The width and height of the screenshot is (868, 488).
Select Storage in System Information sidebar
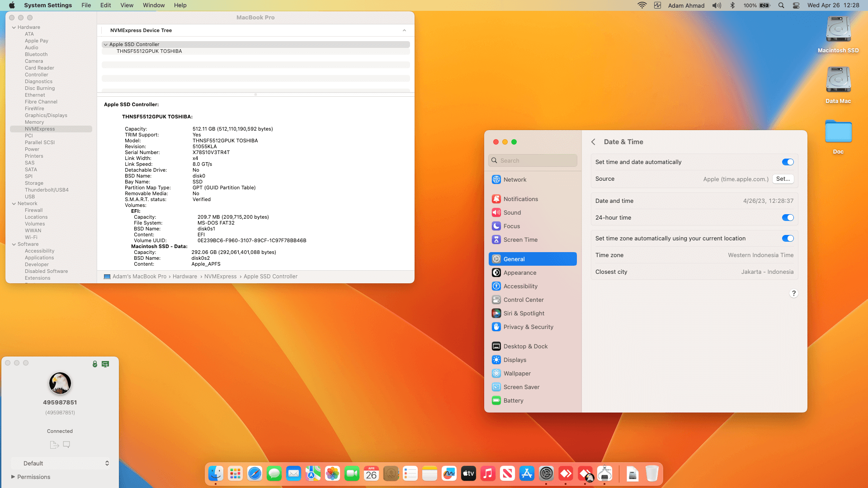[34, 183]
